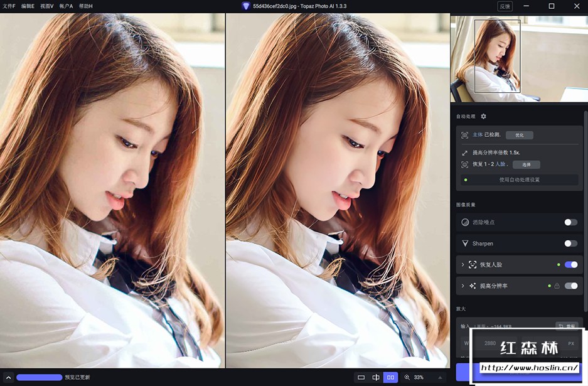Open autopilot settings gear icon
This screenshot has height=386, width=588.
[483, 116]
